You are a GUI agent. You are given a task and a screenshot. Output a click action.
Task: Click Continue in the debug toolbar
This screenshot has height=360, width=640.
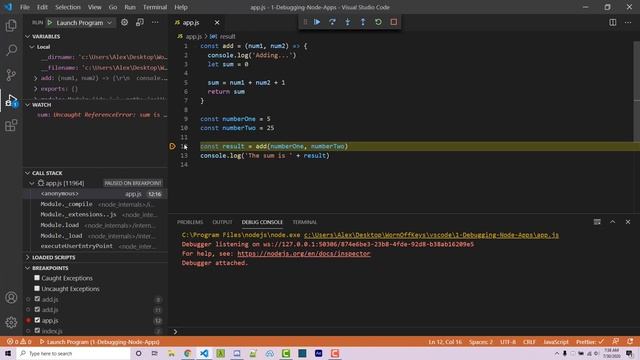317,22
